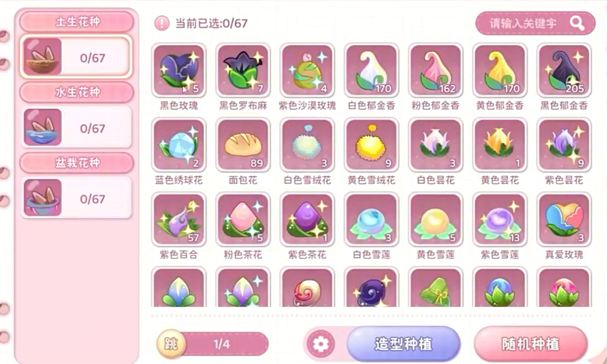Click the 跳 page jump button

pyautogui.click(x=171, y=344)
